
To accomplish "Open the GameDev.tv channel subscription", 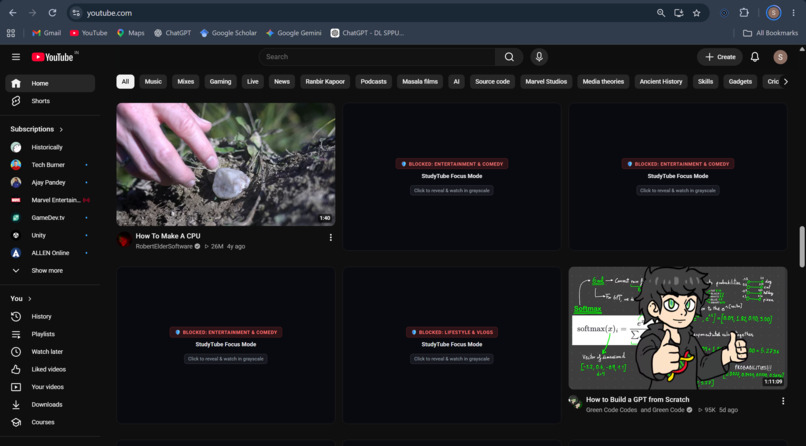I will [50, 218].
